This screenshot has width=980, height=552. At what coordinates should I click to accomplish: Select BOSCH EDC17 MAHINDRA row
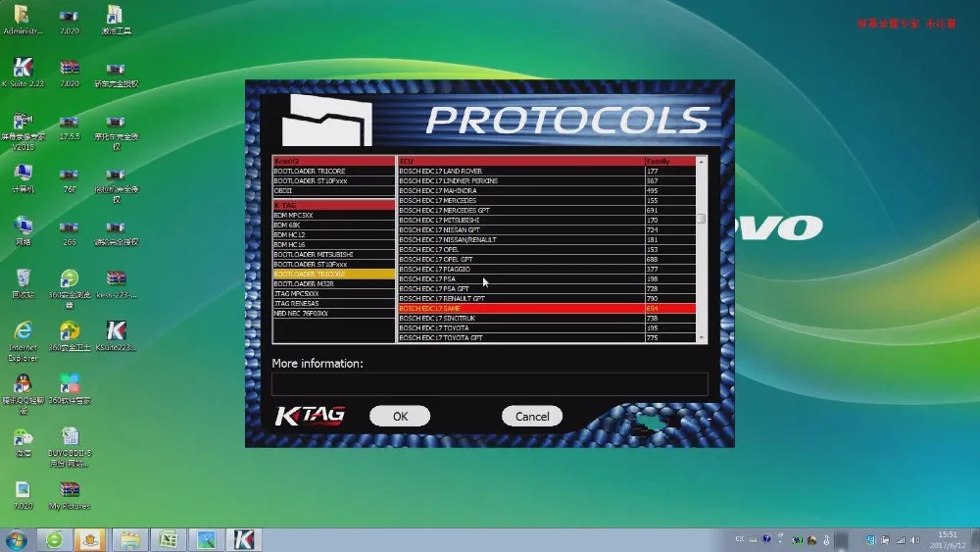547,190
